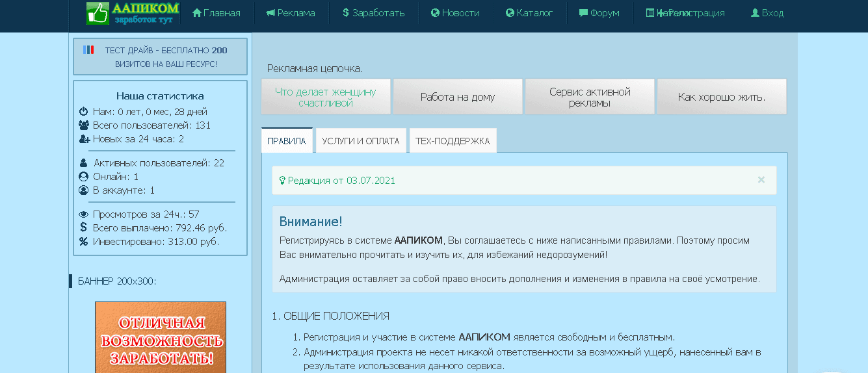Switch to the УСЛУГИ И ОПЛАТА tab
Viewport: 868px width, 373px height.
(x=361, y=140)
